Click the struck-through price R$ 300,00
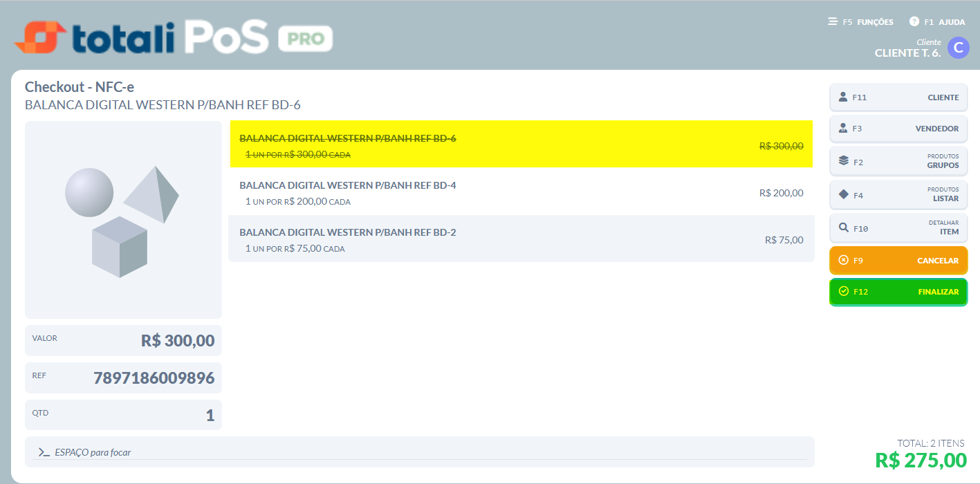The image size is (980, 484). coord(781,146)
